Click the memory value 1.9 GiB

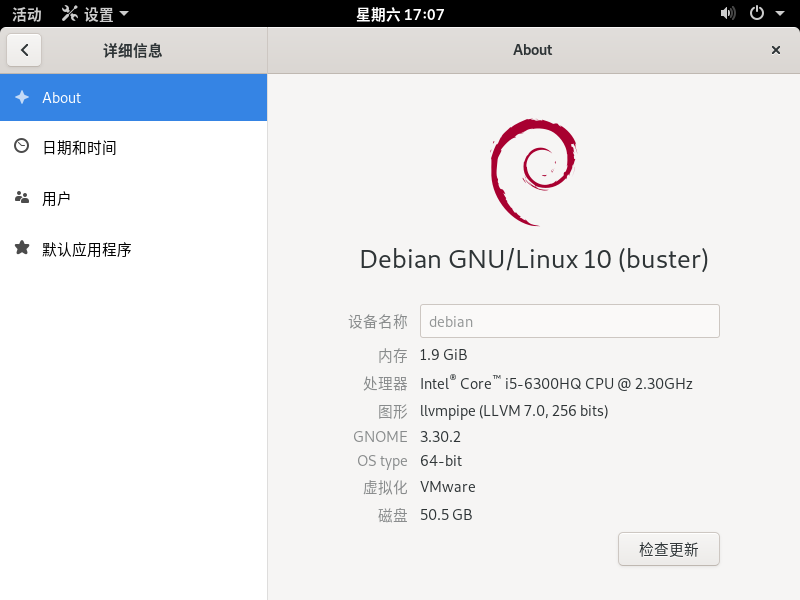[443, 355]
